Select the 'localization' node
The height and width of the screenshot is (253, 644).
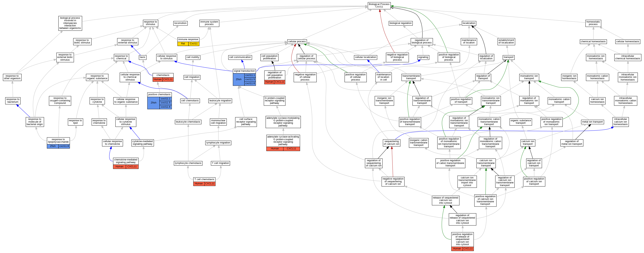[469, 23]
